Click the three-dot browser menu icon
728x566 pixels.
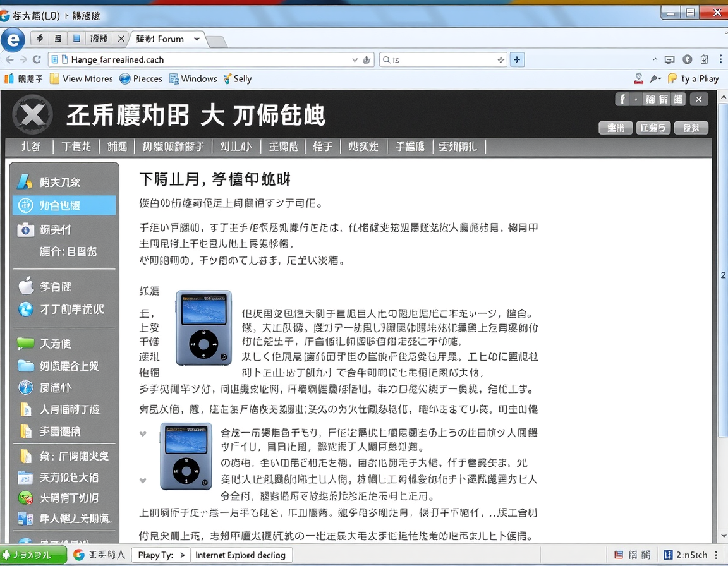click(720, 59)
